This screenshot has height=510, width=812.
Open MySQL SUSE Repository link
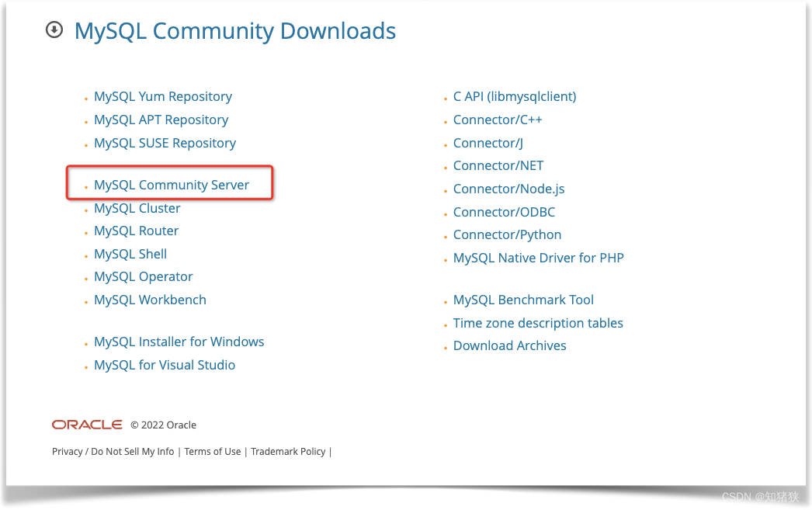(165, 144)
